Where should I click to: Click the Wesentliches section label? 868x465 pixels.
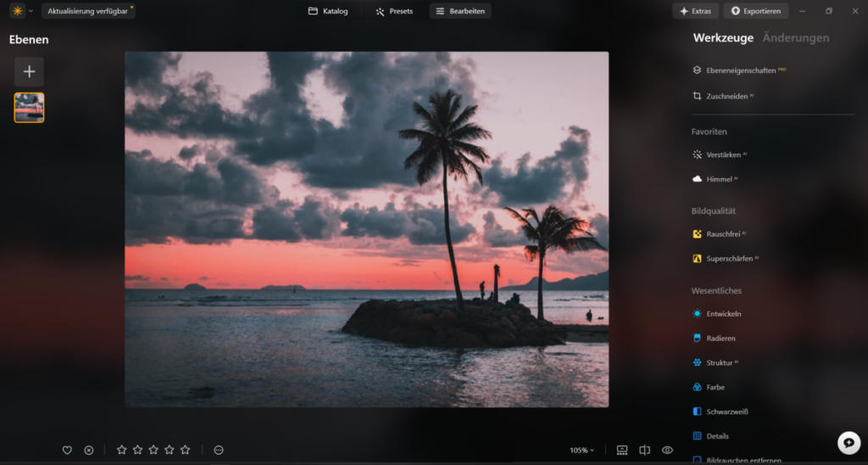(x=716, y=290)
